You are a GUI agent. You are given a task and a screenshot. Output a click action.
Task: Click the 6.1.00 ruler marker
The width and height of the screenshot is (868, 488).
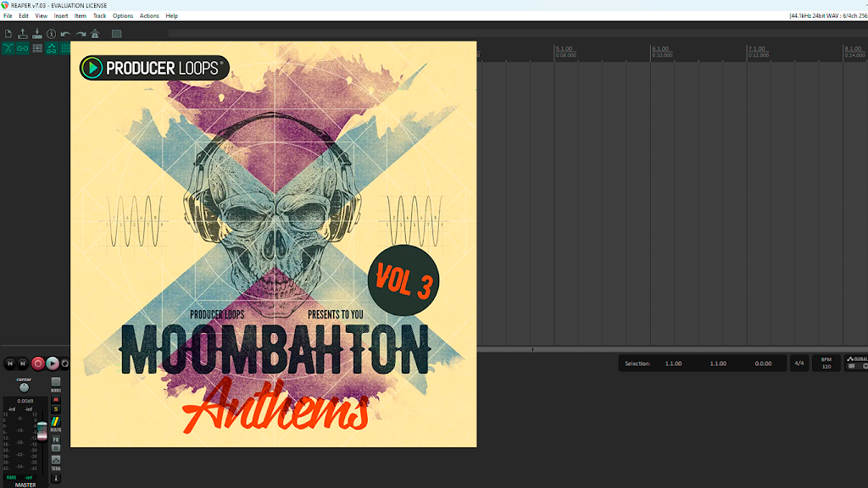point(660,48)
